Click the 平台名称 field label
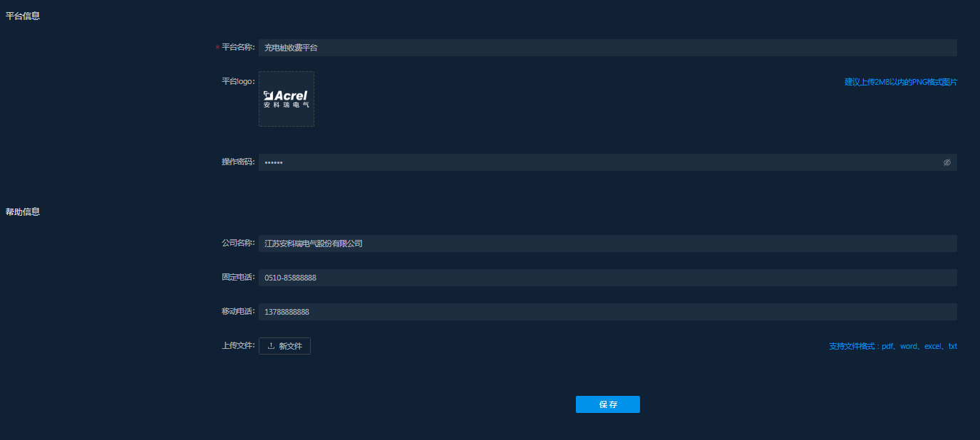The height and width of the screenshot is (440, 980). click(237, 47)
